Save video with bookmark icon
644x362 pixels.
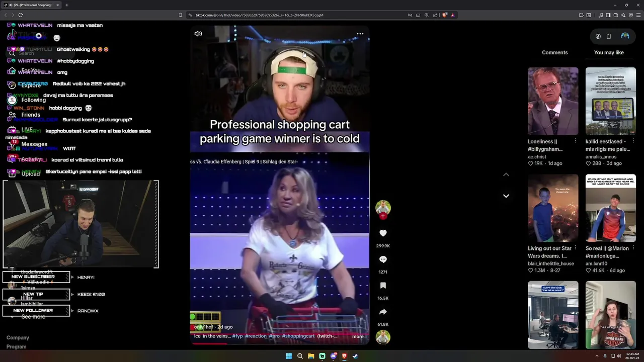coord(383,286)
